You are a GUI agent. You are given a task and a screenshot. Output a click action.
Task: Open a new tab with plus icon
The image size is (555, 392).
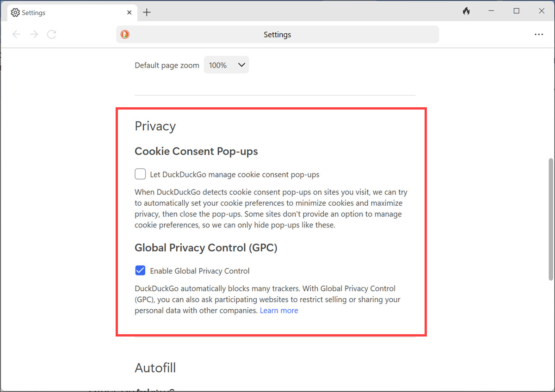147,12
